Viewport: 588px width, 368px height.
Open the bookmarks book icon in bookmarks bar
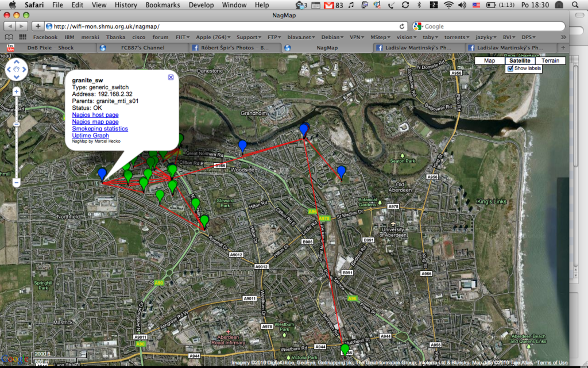[x=9, y=37]
